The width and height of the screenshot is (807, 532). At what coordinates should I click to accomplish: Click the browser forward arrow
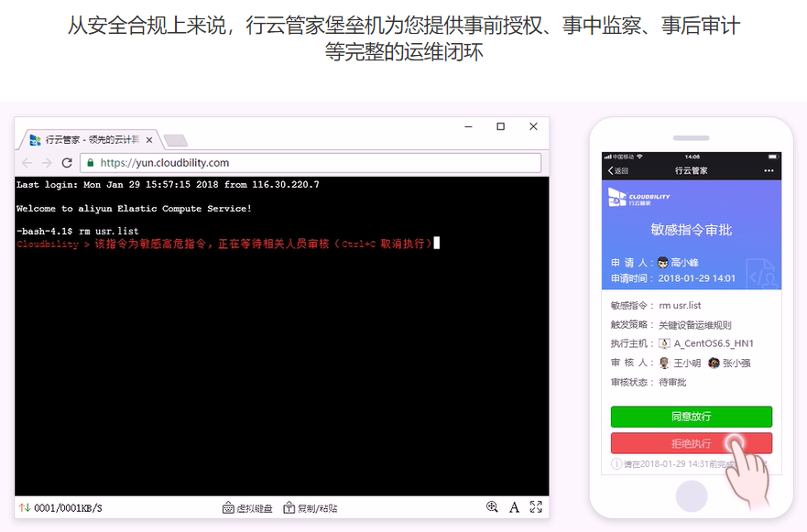click(47, 163)
